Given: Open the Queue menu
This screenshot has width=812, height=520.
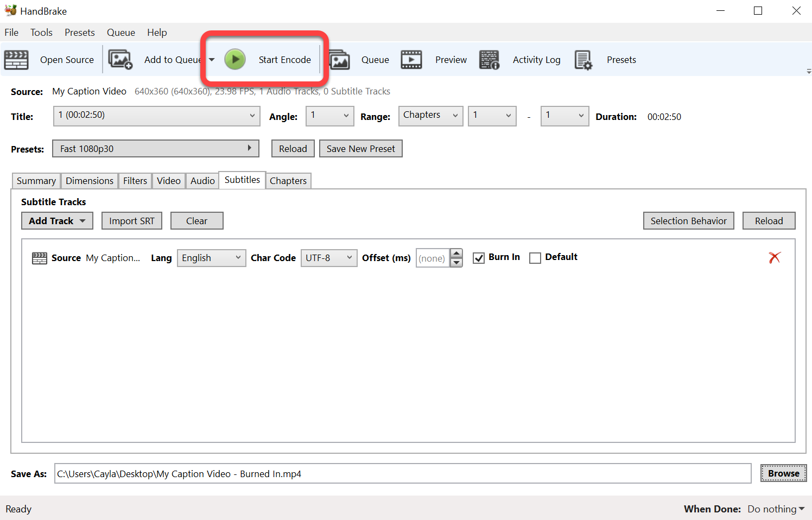Looking at the screenshot, I should pos(121,33).
